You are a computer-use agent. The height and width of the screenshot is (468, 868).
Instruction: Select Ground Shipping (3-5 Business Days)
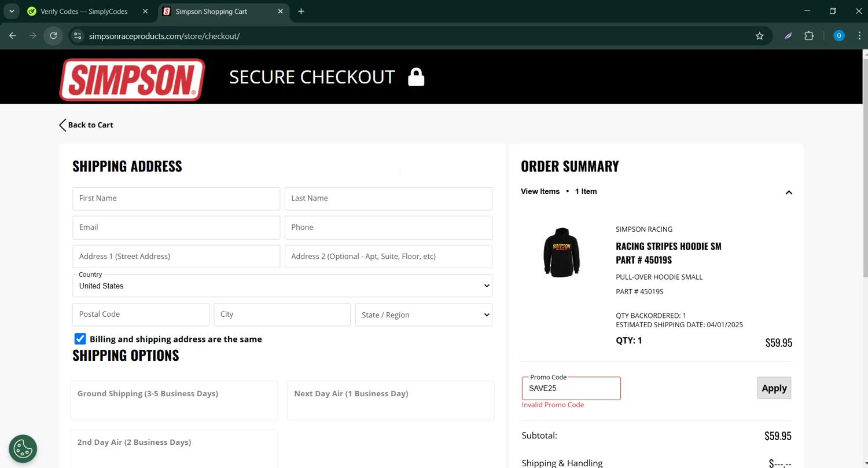tap(174, 400)
